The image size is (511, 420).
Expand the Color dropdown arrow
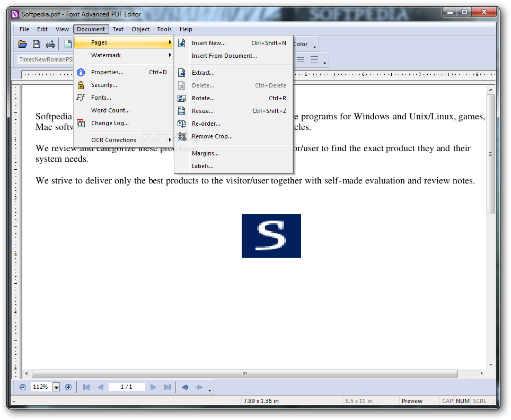pos(314,48)
